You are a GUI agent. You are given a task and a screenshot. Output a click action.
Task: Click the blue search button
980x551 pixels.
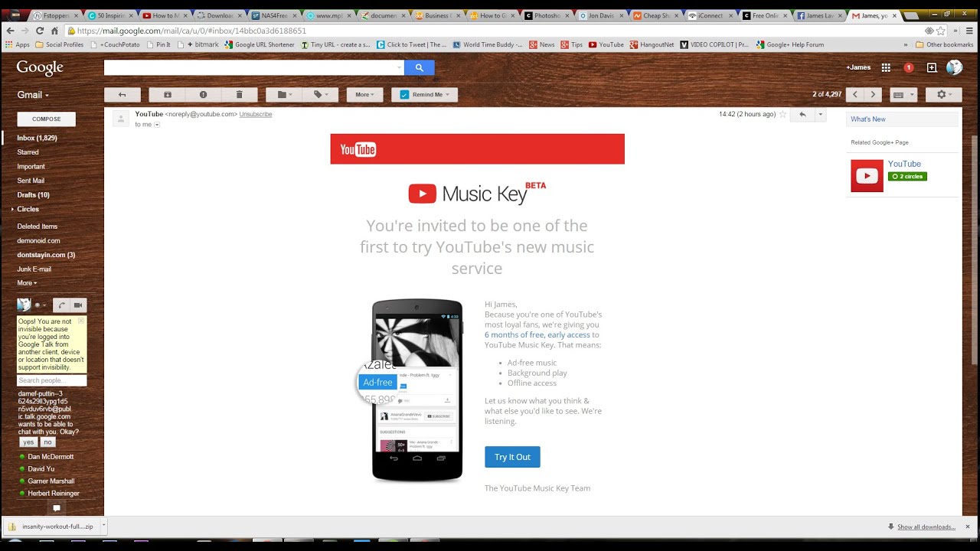[x=419, y=67]
